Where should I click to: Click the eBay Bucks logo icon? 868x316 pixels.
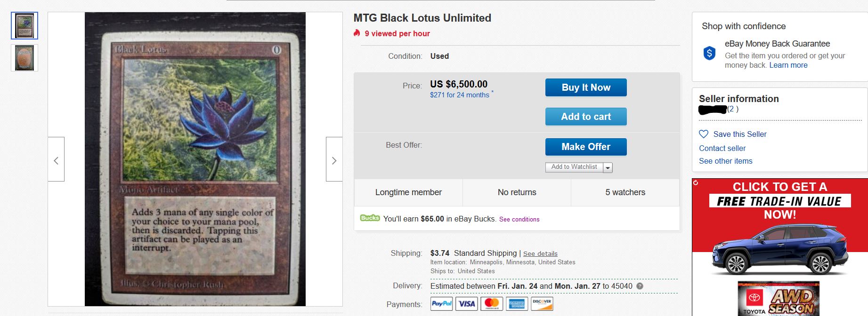point(370,218)
